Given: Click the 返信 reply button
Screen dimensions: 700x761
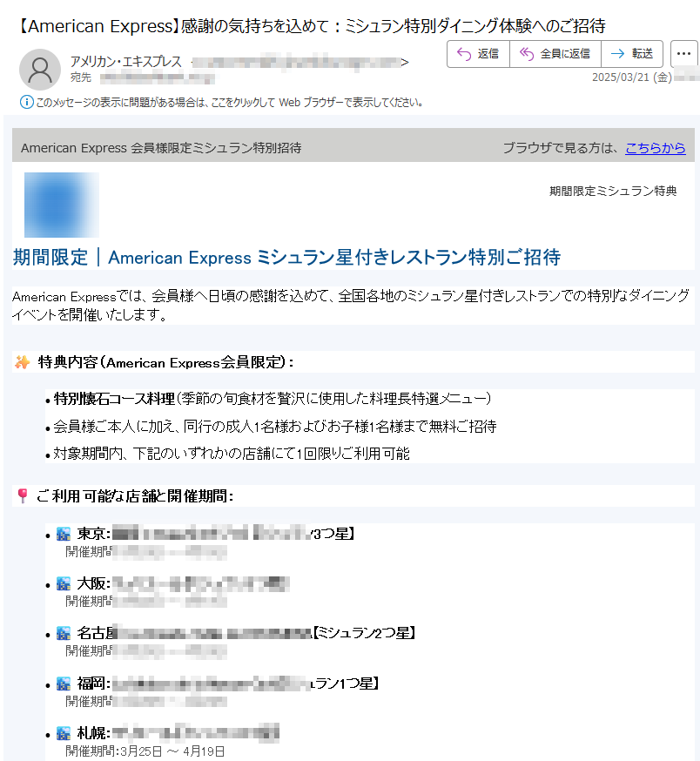Looking at the screenshot, I should click(478, 54).
